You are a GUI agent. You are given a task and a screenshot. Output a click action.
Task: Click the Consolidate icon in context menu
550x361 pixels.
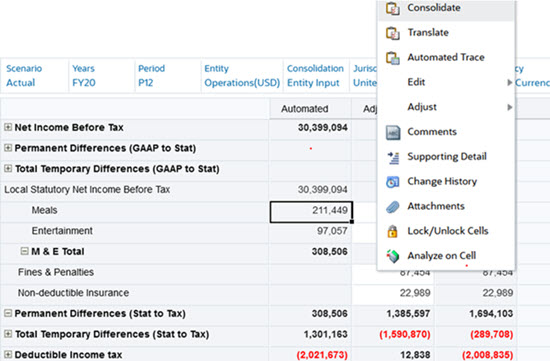[x=393, y=8]
